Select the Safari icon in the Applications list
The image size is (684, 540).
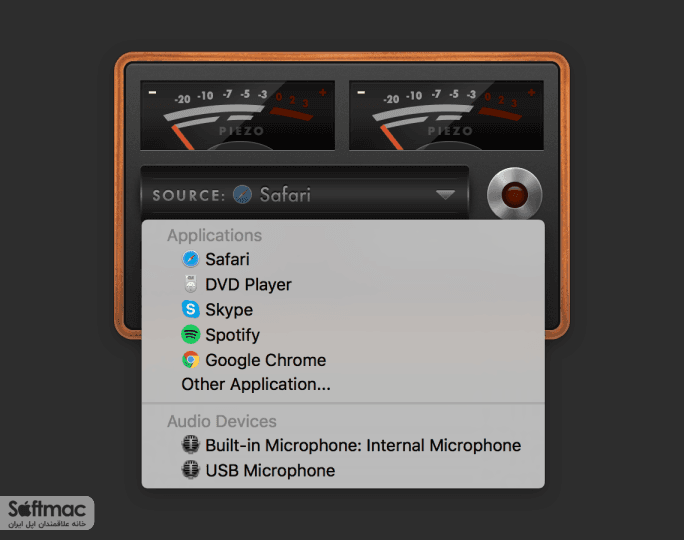191,259
